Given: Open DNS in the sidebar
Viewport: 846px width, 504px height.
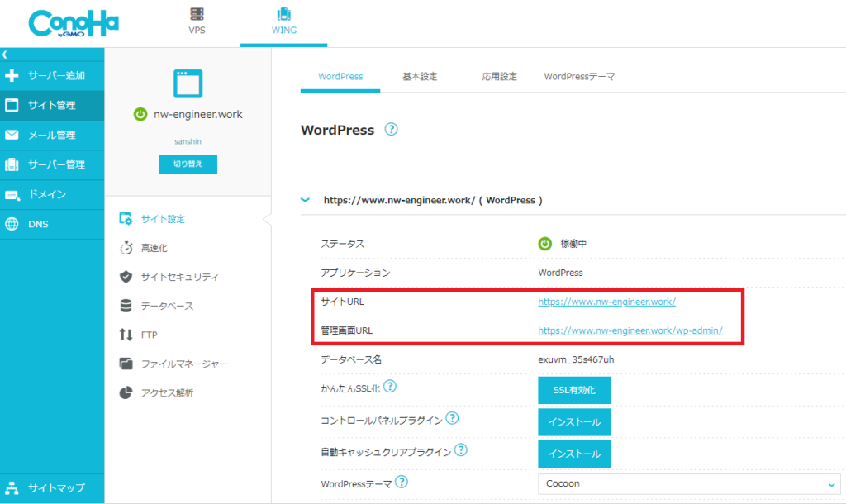Looking at the screenshot, I should 52,224.
